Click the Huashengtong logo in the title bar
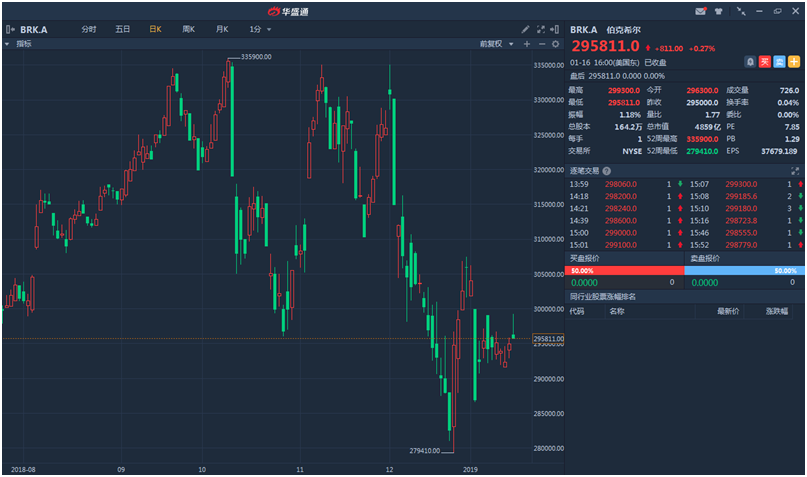807x477 pixels. [x=288, y=11]
